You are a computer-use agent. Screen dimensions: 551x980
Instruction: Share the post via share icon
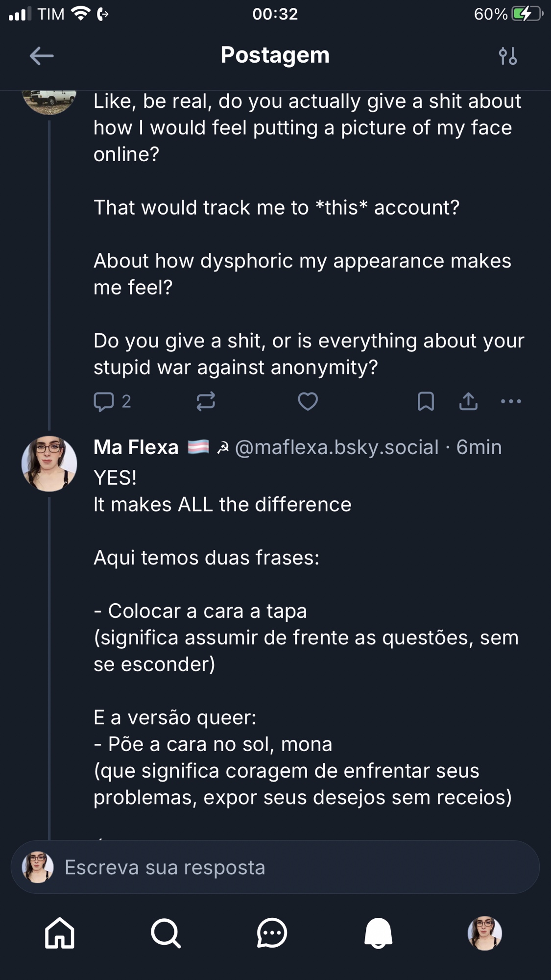click(468, 401)
